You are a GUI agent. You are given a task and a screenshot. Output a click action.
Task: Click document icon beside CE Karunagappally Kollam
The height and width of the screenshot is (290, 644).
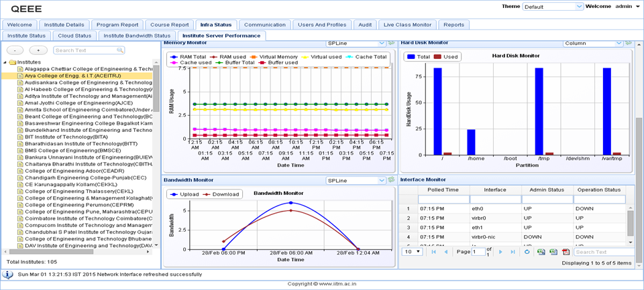pos(19,185)
